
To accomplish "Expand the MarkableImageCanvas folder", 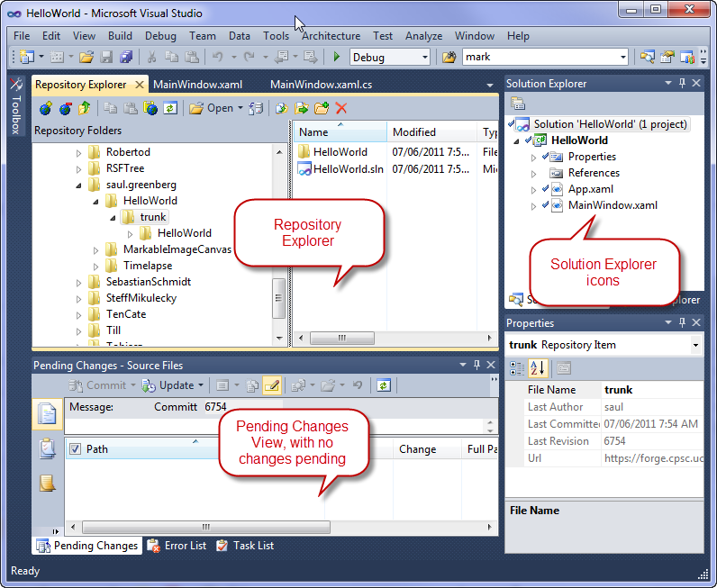I will (95, 250).
